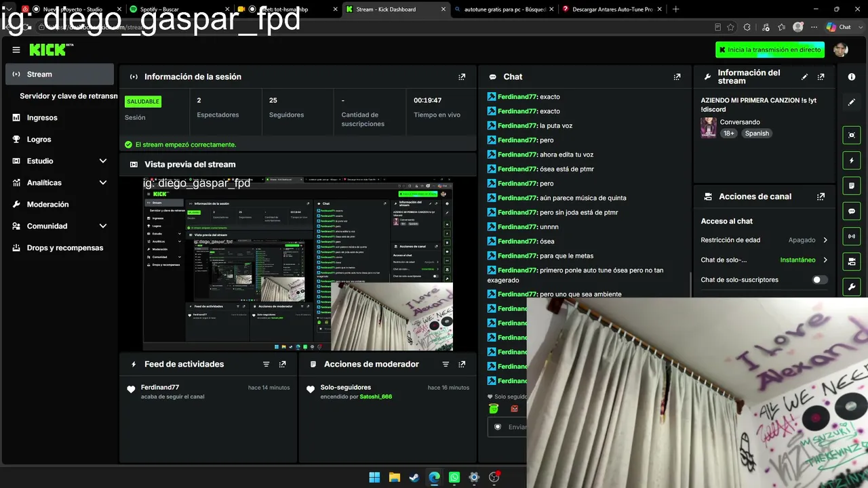Open the user profile avatar menu
The image size is (868, 488).
click(x=841, y=49)
